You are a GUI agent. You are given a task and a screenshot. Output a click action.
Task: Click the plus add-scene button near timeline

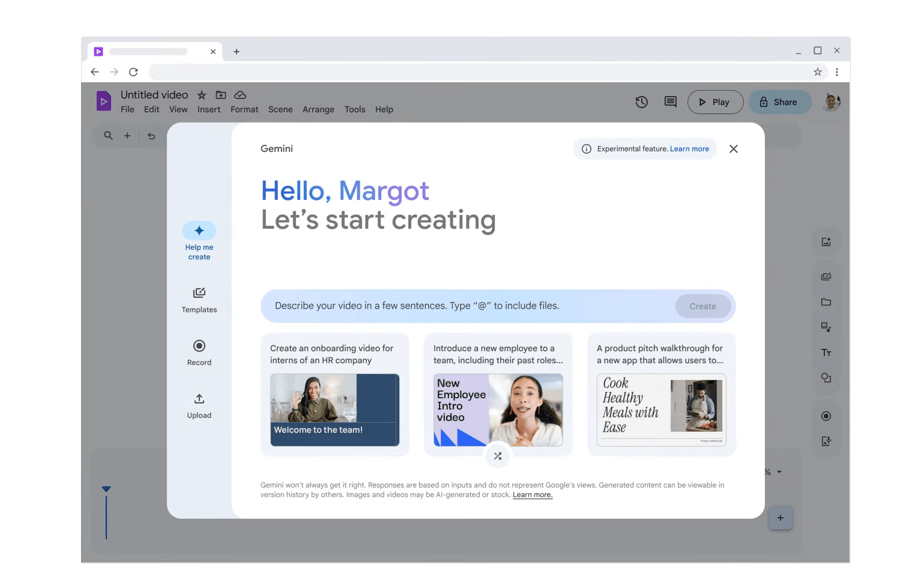click(781, 518)
